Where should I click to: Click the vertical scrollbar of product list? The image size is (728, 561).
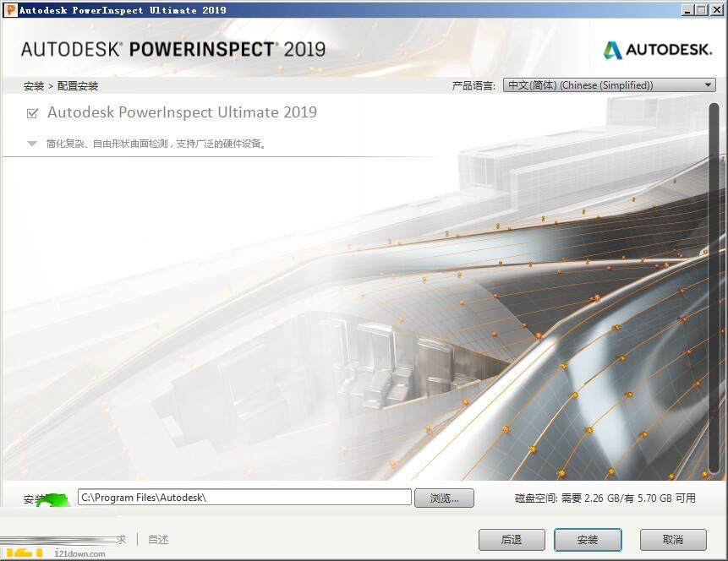click(x=714, y=288)
